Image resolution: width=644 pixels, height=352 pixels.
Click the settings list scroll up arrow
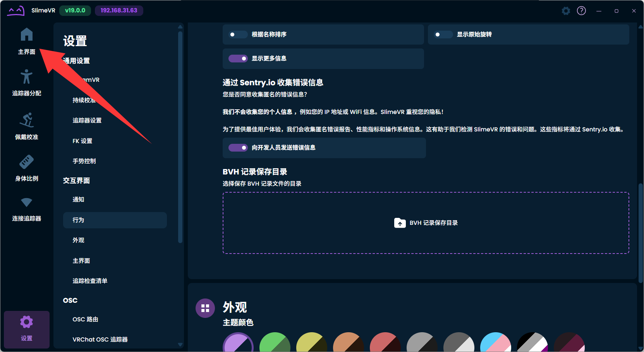180,27
